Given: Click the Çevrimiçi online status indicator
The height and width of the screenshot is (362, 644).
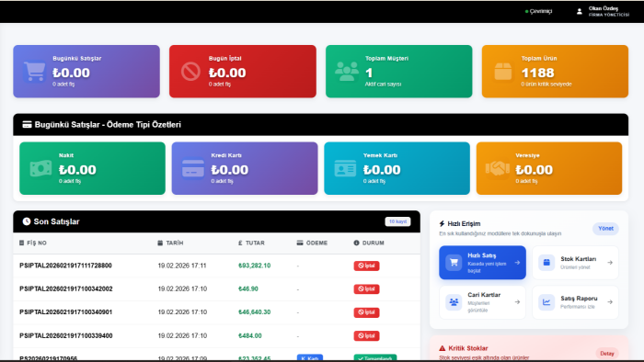Looking at the screenshot, I should tap(538, 11).
